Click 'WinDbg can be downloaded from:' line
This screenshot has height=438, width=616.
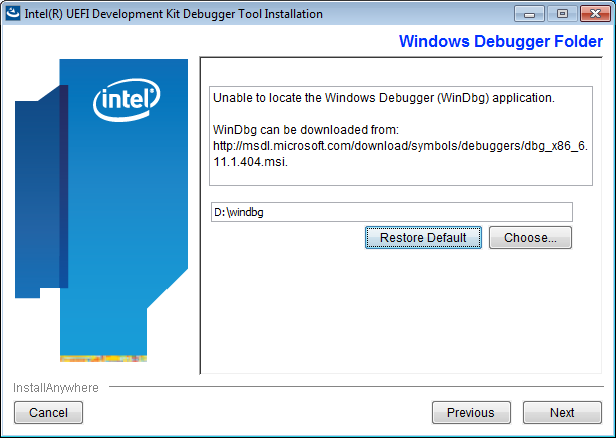click(x=306, y=130)
